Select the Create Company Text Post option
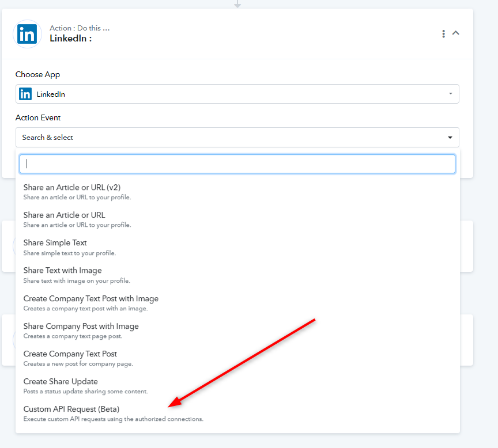Viewport: 498px width, 448px height. point(237,358)
